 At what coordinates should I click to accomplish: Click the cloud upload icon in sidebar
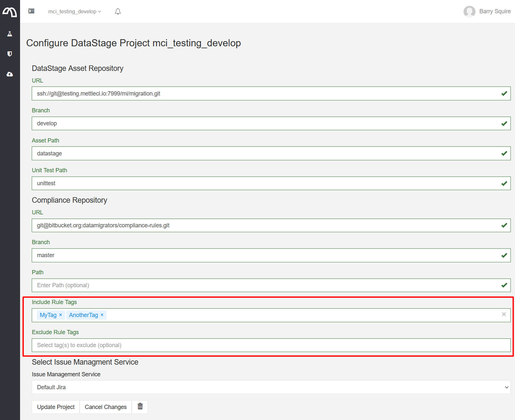click(x=10, y=74)
